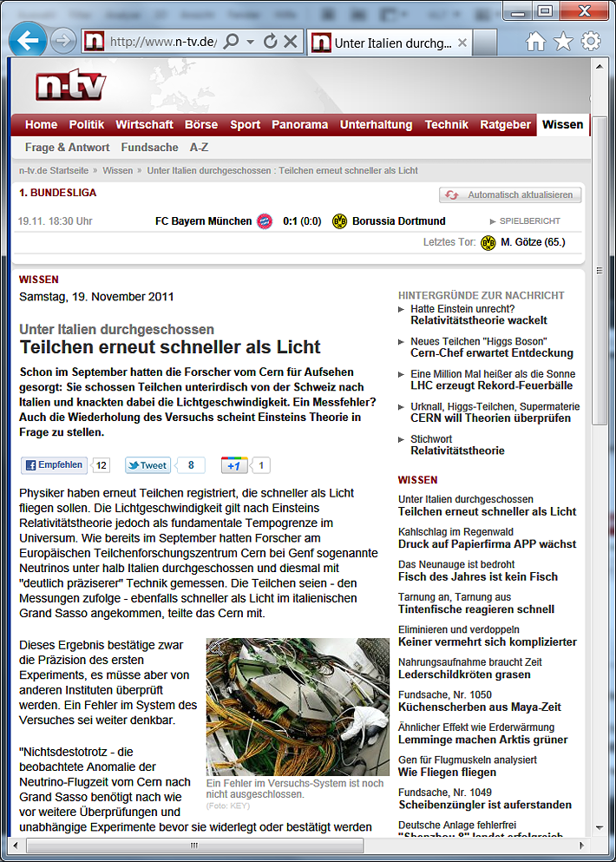
Task: Open browser Tools gear icon
Action: point(591,41)
